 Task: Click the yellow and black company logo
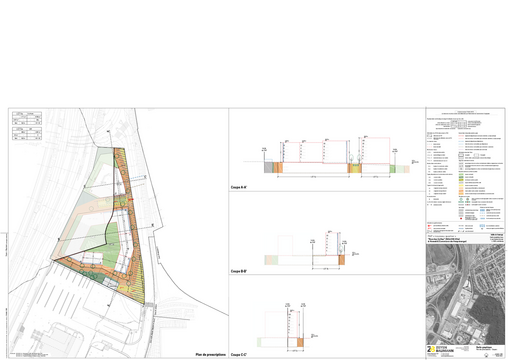point(430,349)
